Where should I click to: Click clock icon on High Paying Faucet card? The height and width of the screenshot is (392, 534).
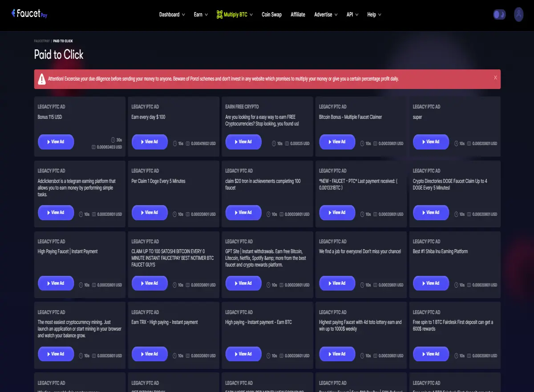point(81,285)
